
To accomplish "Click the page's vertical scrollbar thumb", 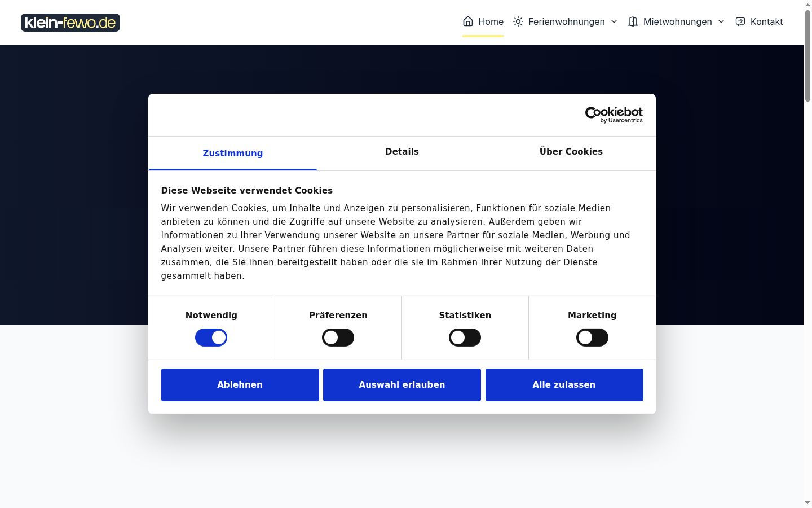I will point(807,55).
